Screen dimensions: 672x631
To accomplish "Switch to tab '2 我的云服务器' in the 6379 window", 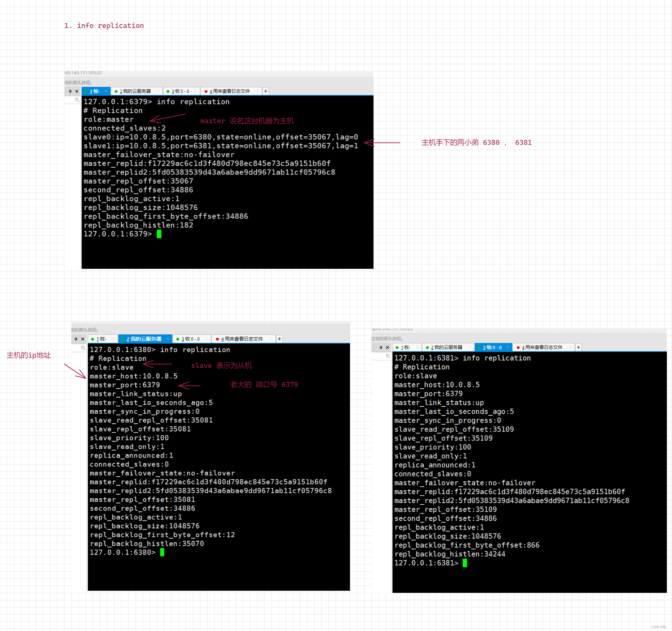I will point(137,91).
